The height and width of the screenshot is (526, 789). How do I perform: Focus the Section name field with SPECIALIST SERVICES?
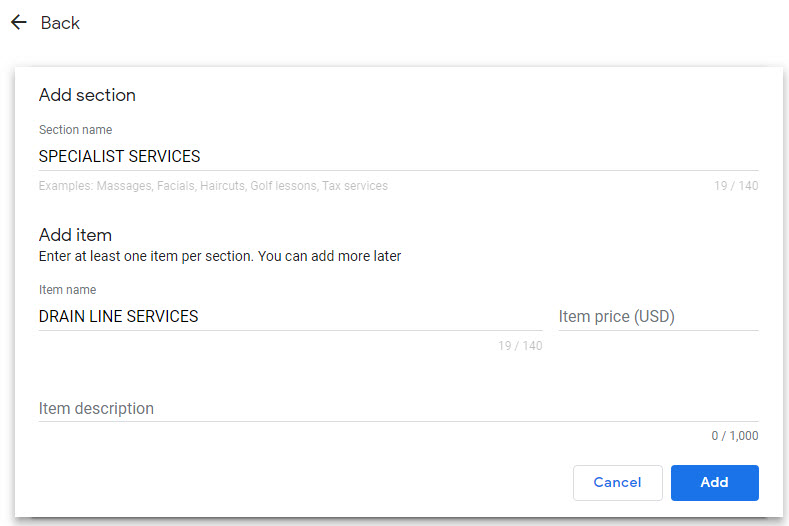point(400,156)
